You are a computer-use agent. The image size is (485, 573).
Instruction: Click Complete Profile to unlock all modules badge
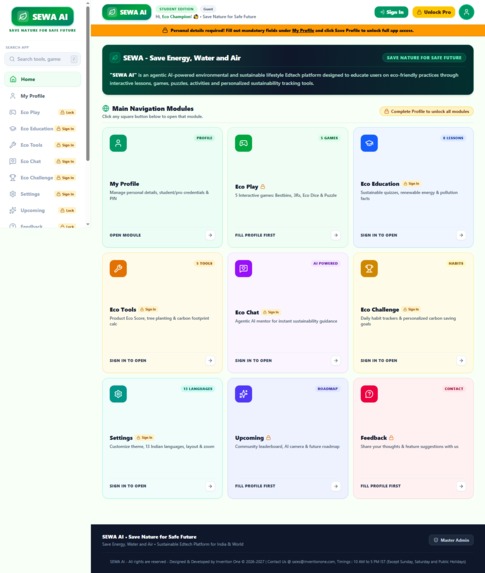pos(427,111)
